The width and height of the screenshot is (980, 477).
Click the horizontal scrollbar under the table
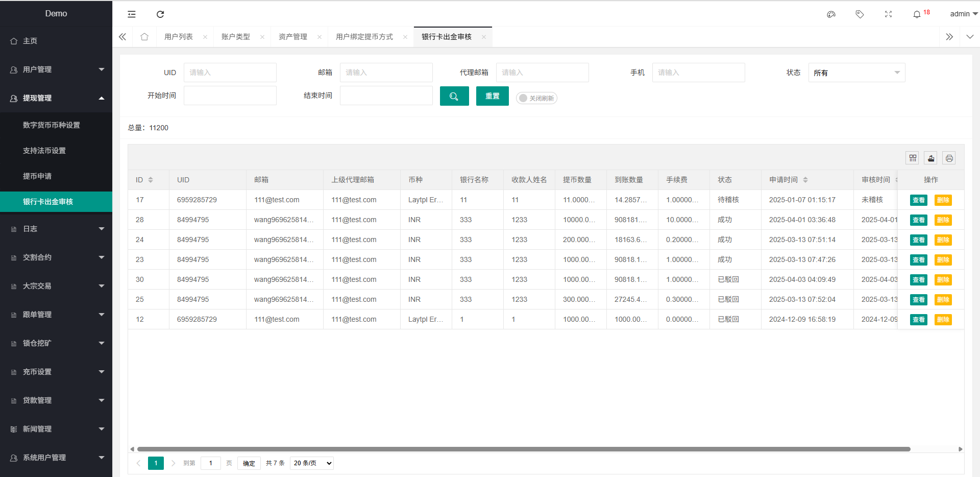tap(523, 449)
